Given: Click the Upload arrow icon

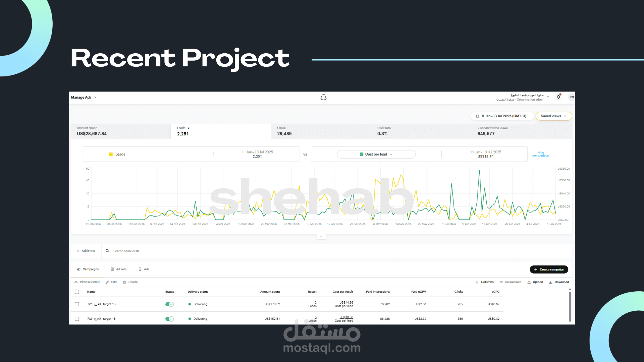Looking at the screenshot, I should click(529, 282).
